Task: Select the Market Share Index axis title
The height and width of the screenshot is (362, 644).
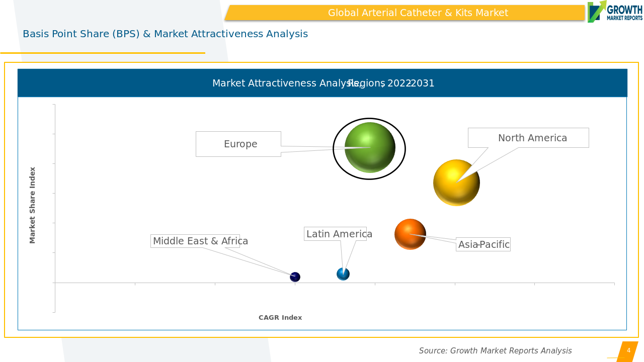Action: click(33, 205)
